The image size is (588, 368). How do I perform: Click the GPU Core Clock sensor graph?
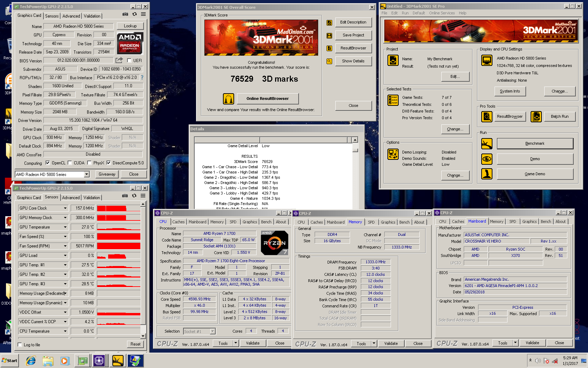pos(119,208)
